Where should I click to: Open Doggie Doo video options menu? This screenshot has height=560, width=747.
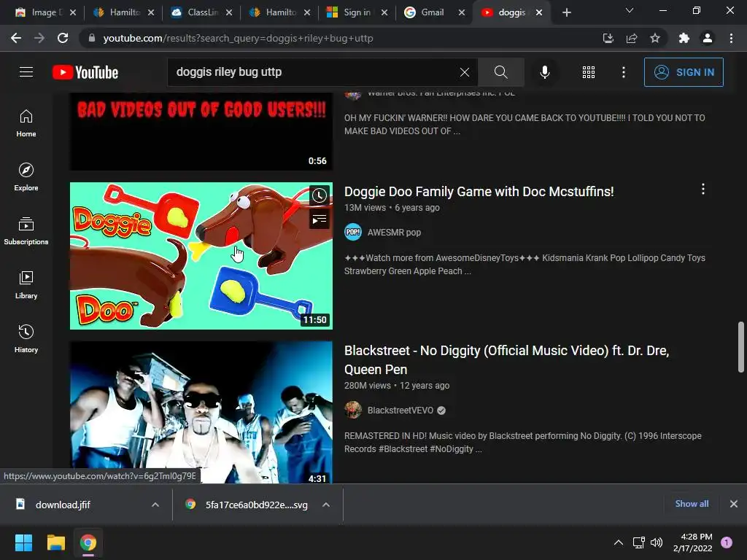703,189
